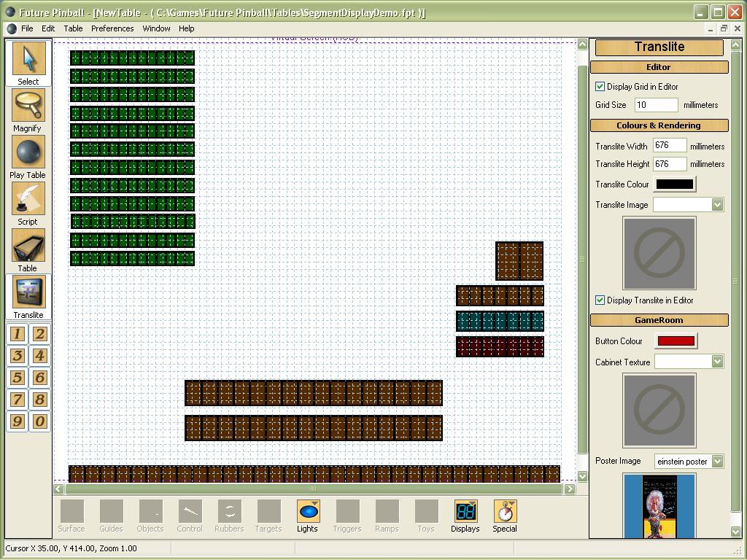Click the Grid Size input field
This screenshot has height=560, width=747.
pyautogui.click(x=656, y=105)
